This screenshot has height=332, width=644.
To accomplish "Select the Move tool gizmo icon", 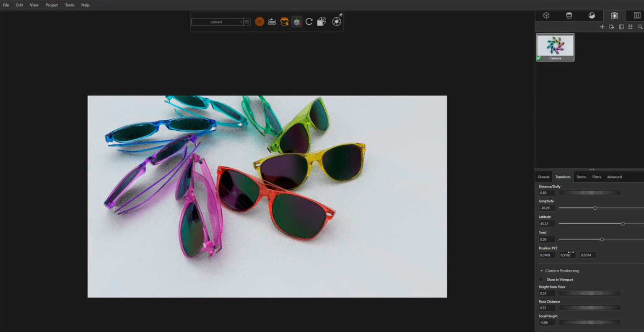I will [x=296, y=21].
